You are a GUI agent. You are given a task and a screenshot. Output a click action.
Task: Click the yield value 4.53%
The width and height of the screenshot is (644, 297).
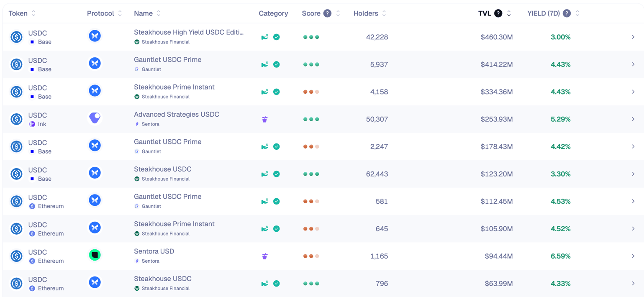[x=561, y=201]
